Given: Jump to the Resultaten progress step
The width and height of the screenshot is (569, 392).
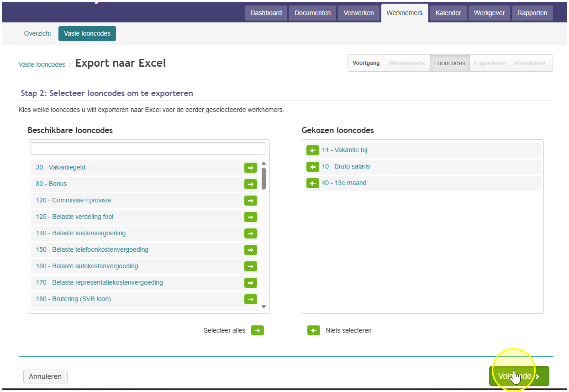Looking at the screenshot, I should click(530, 63).
